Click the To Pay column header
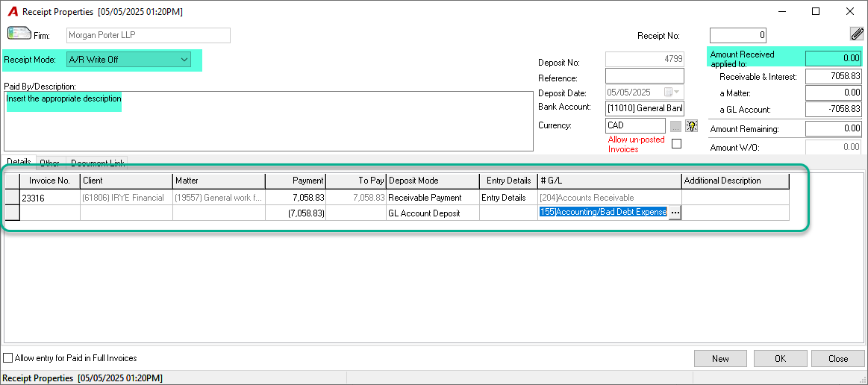The width and height of the screenshot is (868, 385). pyautogui.click(x=357, y=181)
